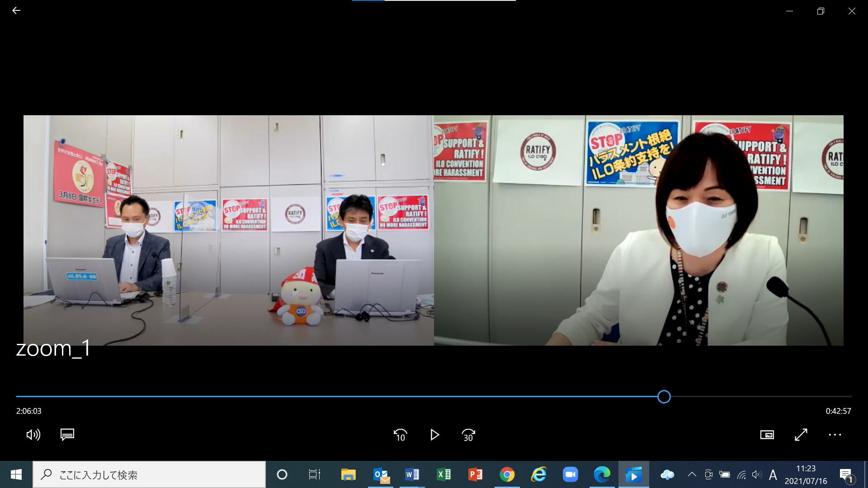This screenshot has width=868, height=488.
Task: Skip back 10 seconds
Action: click(x=400, y=435)
